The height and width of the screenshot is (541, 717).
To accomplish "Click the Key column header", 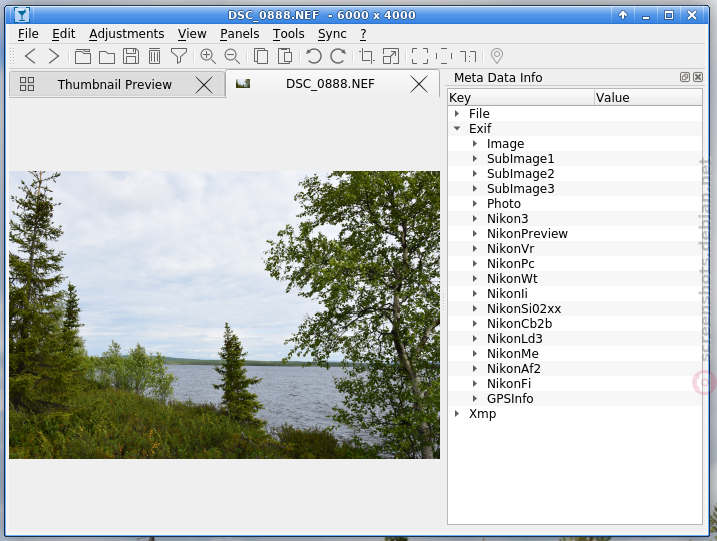I will click(521, 97).
